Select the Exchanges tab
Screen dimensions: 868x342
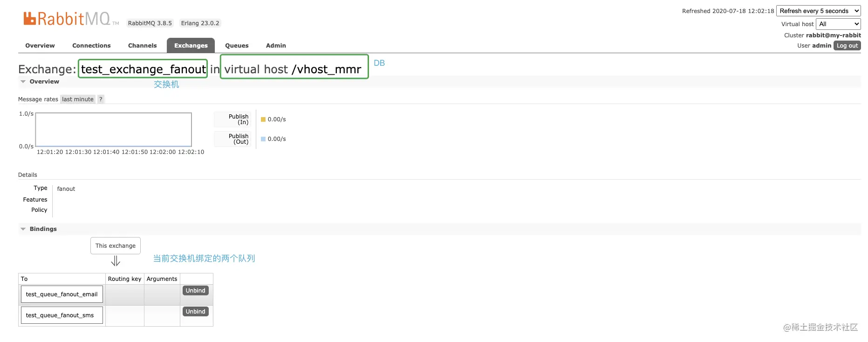191,46
